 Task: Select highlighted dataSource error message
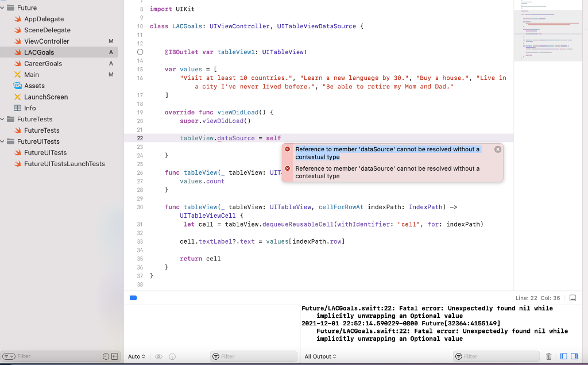(388, 153)
